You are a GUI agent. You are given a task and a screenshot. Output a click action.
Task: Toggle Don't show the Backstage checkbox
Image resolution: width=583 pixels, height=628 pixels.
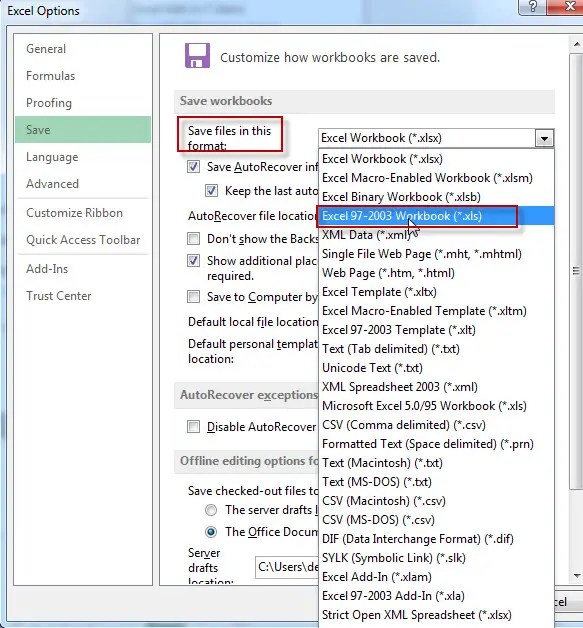(x=193, y=239)
